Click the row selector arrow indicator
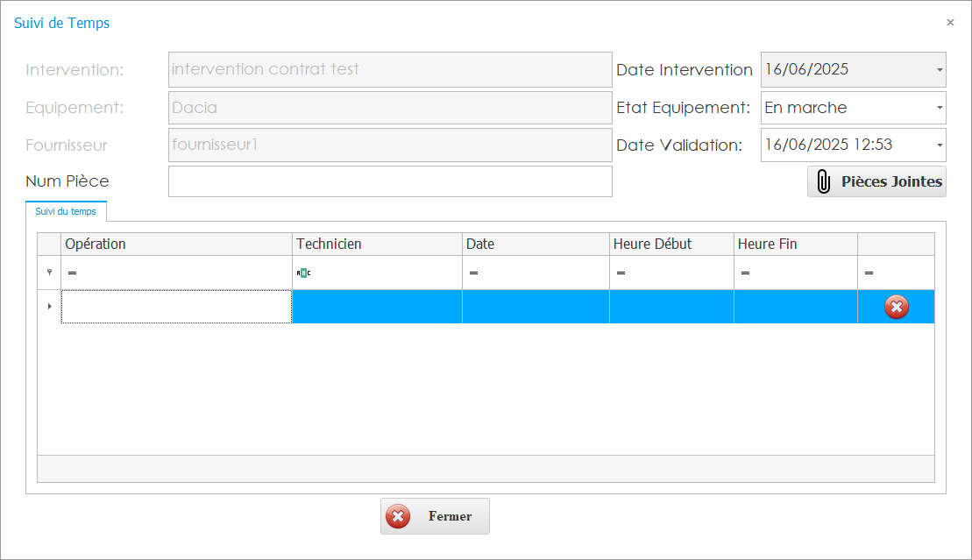 coord(48,307)
